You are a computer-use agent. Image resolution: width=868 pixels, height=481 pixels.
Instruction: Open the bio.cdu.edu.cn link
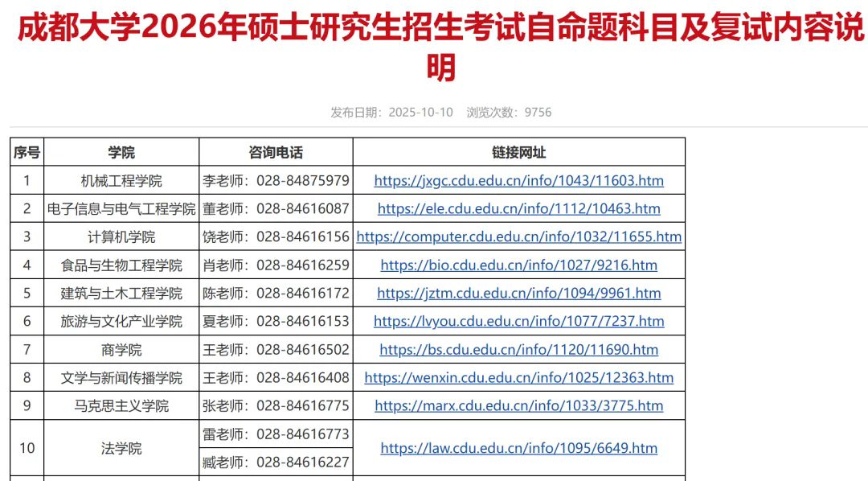[x=518, y=265]
